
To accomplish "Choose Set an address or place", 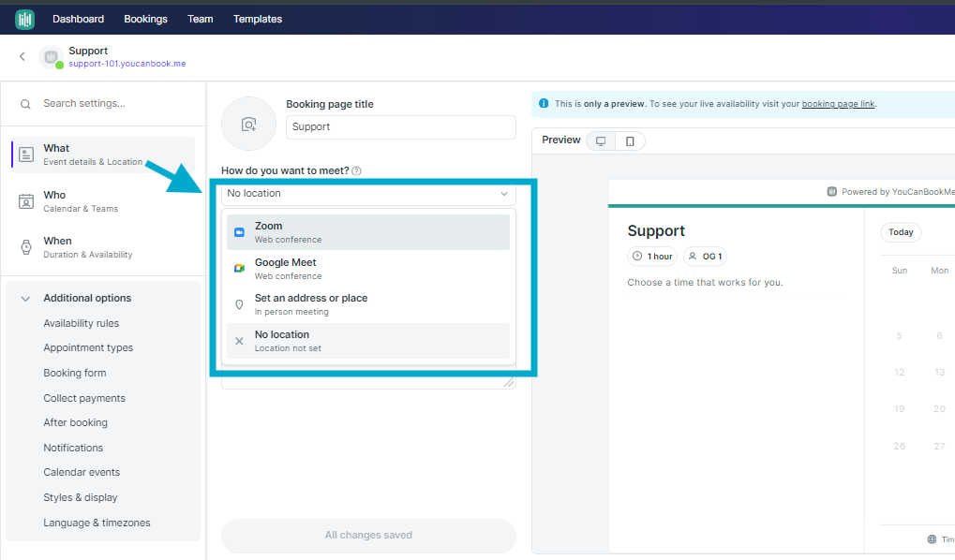I will 368,304.
